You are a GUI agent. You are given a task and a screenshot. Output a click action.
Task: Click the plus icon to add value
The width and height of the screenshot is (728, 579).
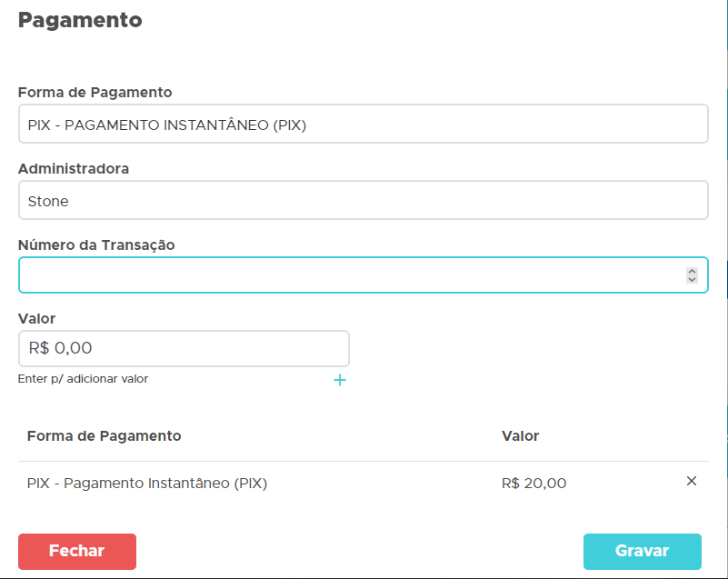coord(340,380)
